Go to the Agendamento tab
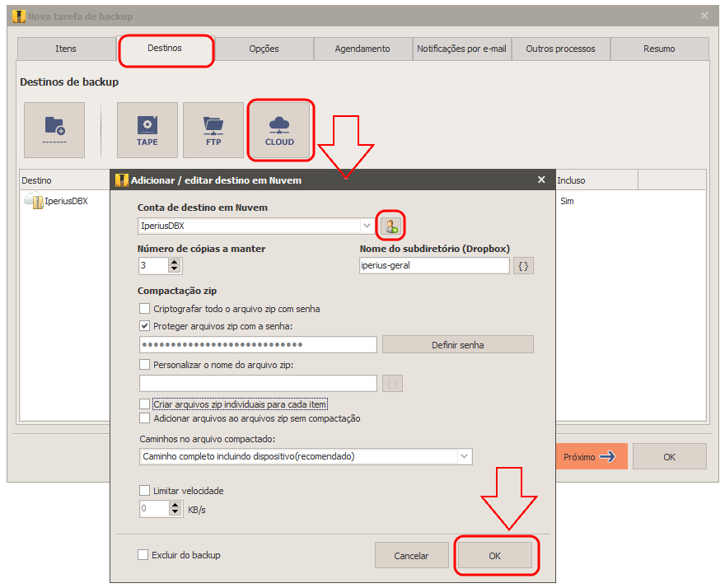This screenshot has width=725, height=588. [x=362, y=49]
